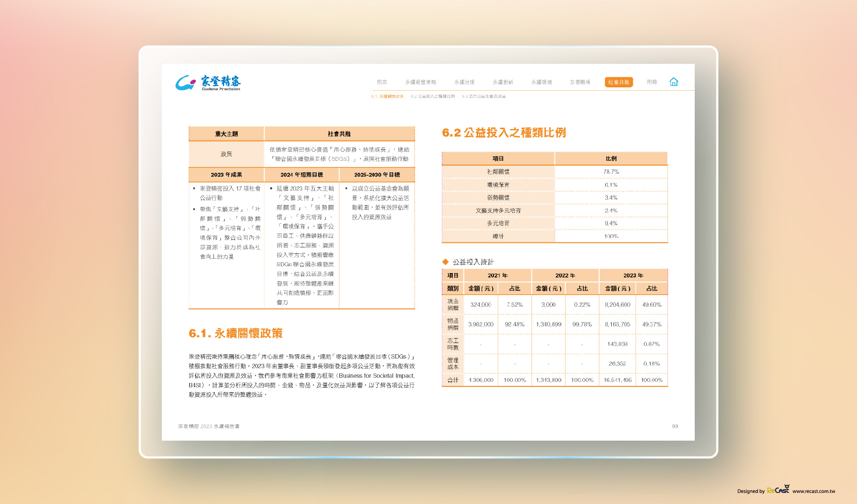
Task: Click the 2021 年 column header
Action: (498, 276)
